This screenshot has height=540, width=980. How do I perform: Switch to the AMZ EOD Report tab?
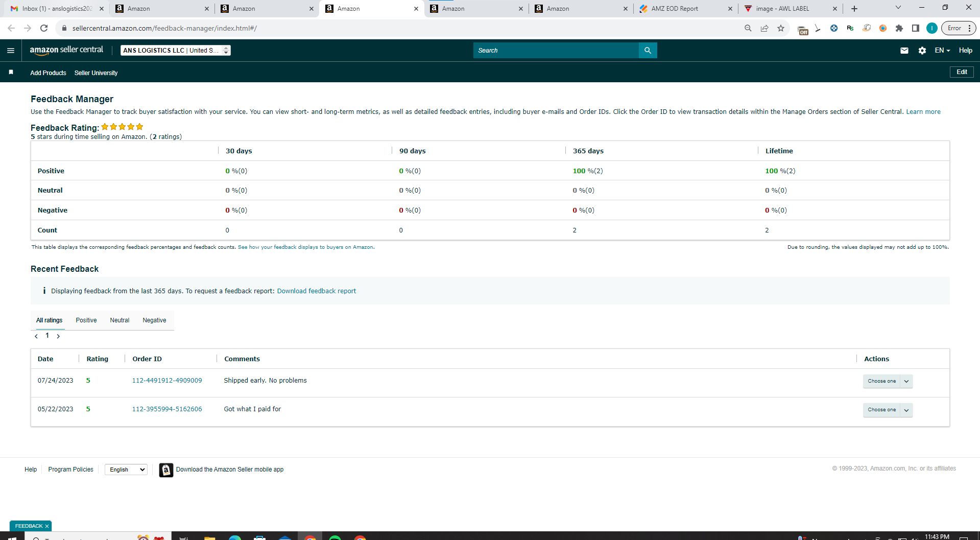pyautogui.click(x=685, y=9)
